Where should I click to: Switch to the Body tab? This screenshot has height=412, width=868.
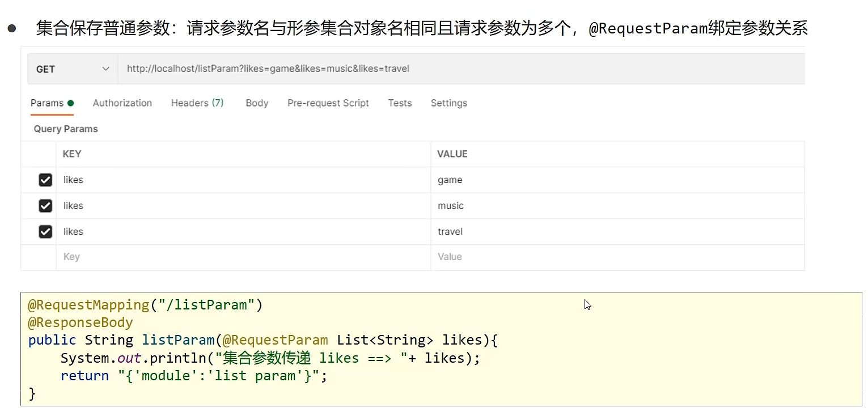tap(257, 103)
